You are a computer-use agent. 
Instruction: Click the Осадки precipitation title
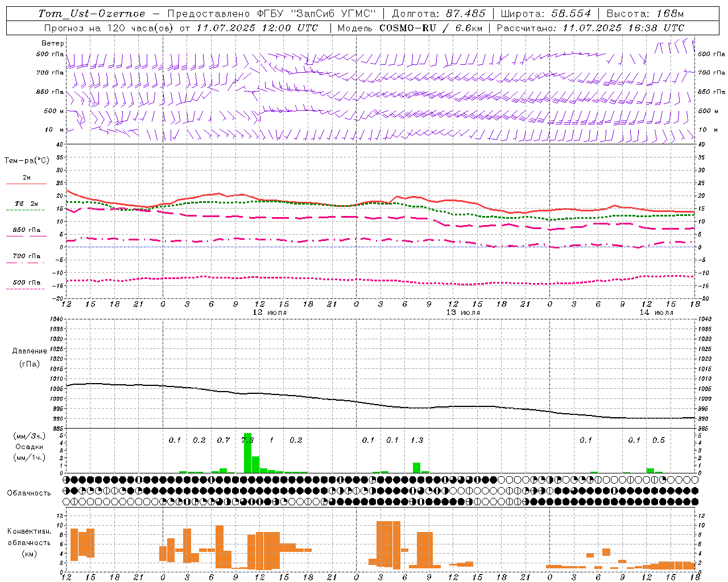[x=30, y=447]
